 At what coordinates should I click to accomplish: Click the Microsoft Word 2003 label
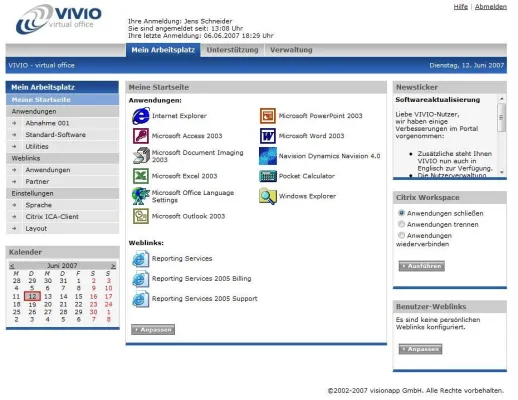click(311, 136)
